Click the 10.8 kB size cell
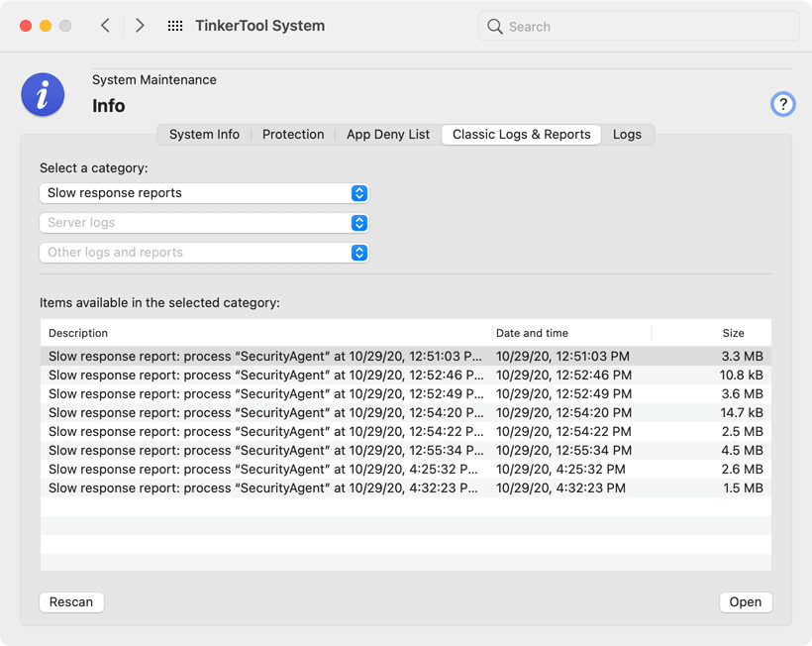 point(741,376)
